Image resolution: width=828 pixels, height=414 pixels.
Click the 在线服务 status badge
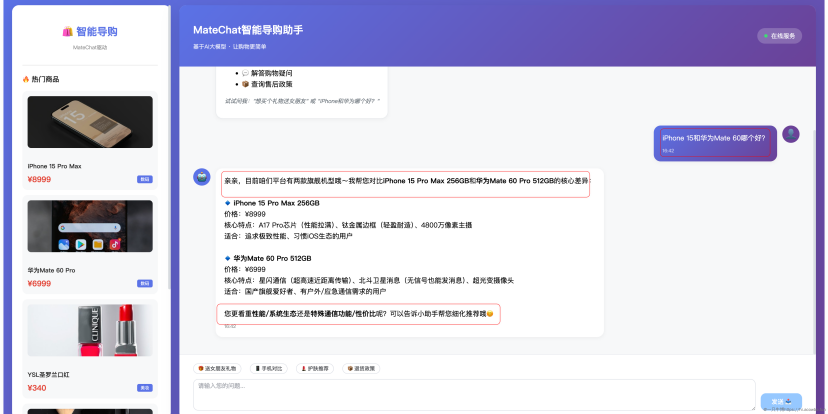[x=779, y=36]
